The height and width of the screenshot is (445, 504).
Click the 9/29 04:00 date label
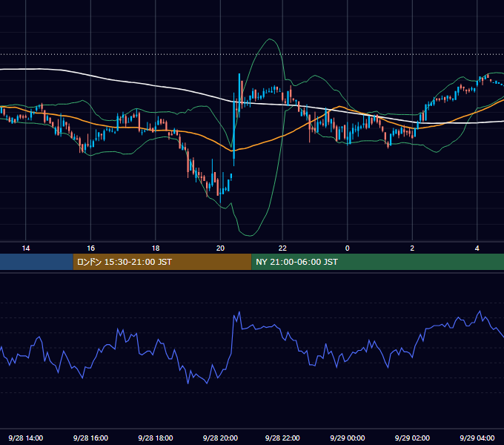(477, 438)
